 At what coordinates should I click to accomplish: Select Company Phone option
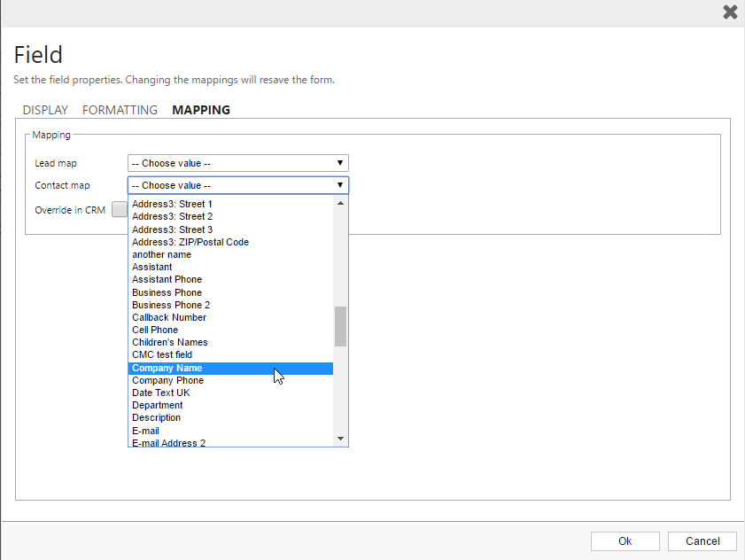point(167,380)
